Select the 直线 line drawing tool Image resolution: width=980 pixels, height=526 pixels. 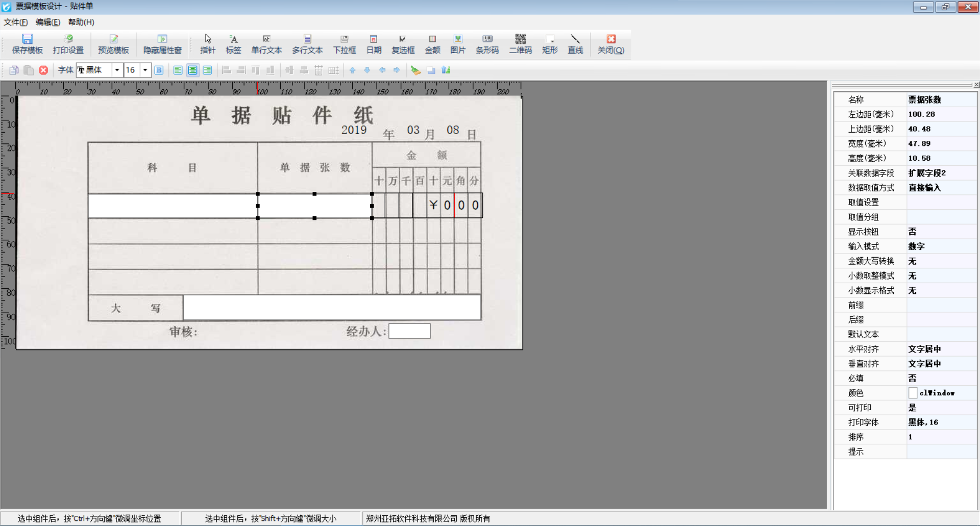coord(575,44)
